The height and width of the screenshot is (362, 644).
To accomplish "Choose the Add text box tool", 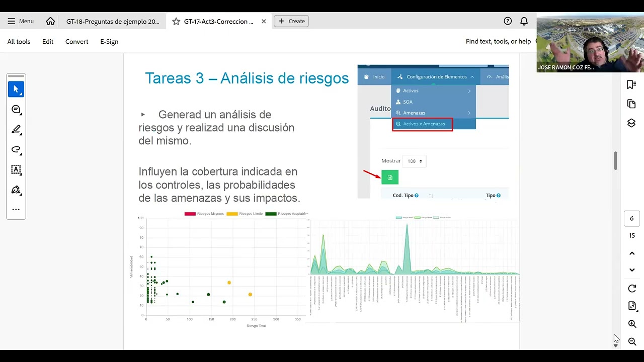I will [16, 170].
